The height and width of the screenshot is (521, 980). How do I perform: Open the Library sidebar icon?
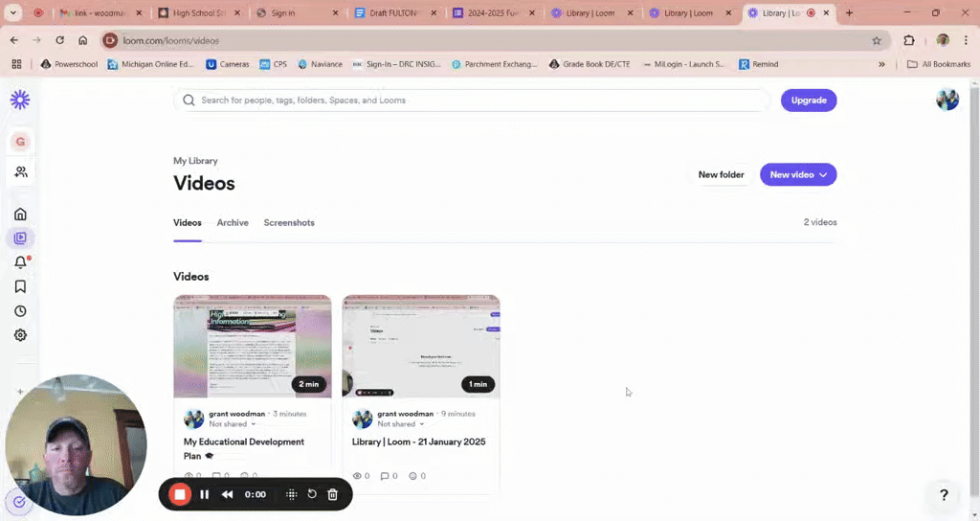tap(20, 238)
